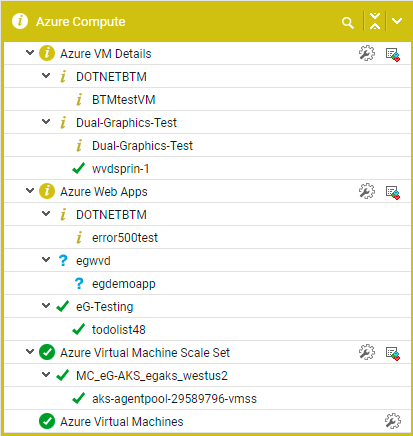Screen dimensions: 413x436
Task: Click info state icon of Azure Web Apps
Action: pos(47,191)
